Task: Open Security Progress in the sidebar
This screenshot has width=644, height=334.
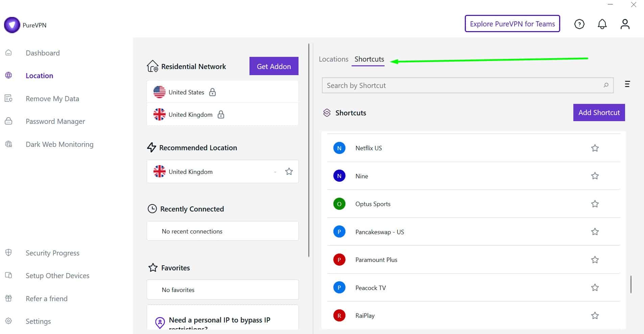Action: coord(52,253)
